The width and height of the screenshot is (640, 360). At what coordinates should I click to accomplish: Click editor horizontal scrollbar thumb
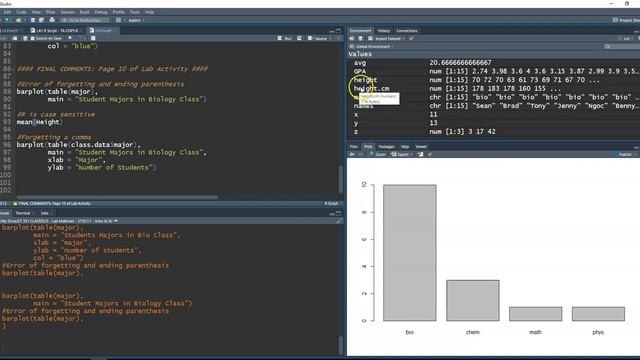[x=116, y=197]
